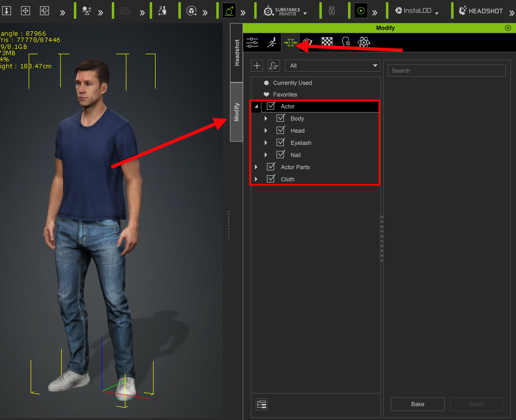Click into the morph Search field
This screenshot has width=516, height=420.
[447, 71]
